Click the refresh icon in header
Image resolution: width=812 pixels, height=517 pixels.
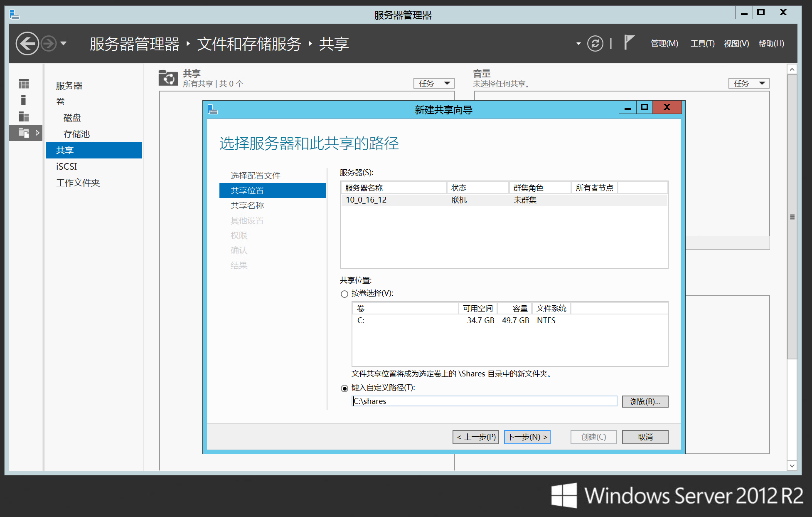(595, 43)
